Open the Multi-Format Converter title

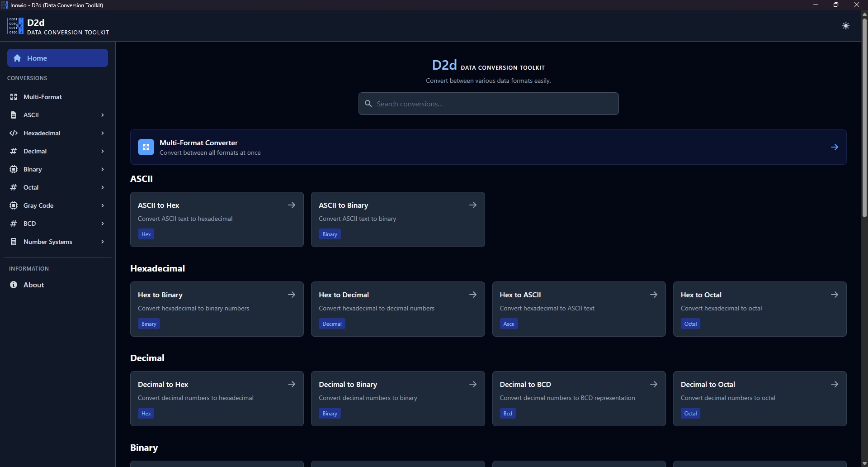[198, 143]
